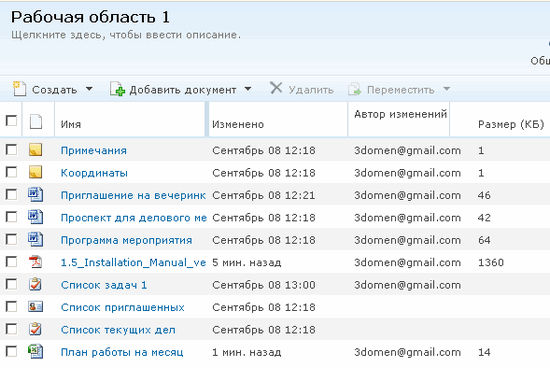Click the Добавить документ icon with green plus
Image resolution: width=550 pixels, height=368 pixels.
pos(117,89)
